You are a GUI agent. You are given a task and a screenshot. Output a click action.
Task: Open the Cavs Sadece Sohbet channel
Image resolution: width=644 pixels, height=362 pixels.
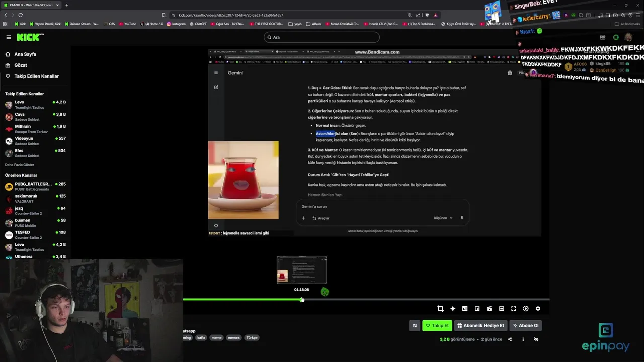(x=35, y=117)
